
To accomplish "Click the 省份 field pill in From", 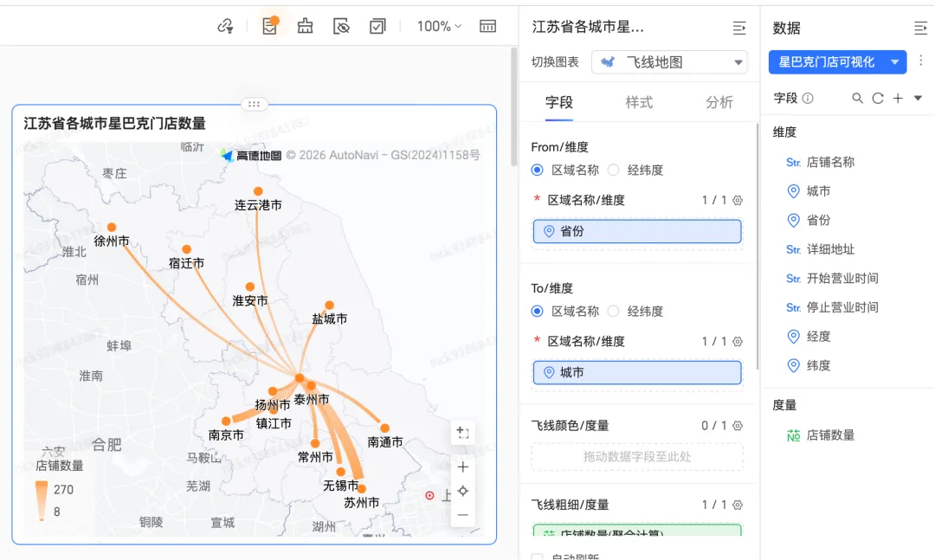I will click(x=637, y=231).
